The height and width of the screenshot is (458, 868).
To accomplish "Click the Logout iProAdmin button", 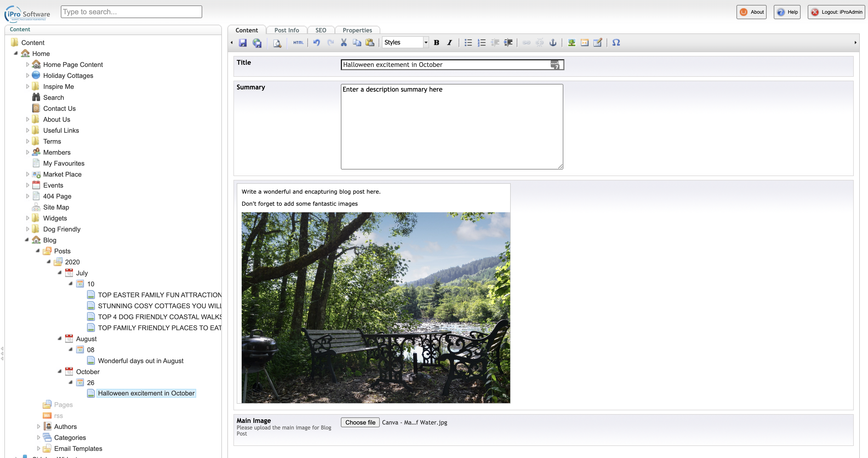I will coord(836,12).
